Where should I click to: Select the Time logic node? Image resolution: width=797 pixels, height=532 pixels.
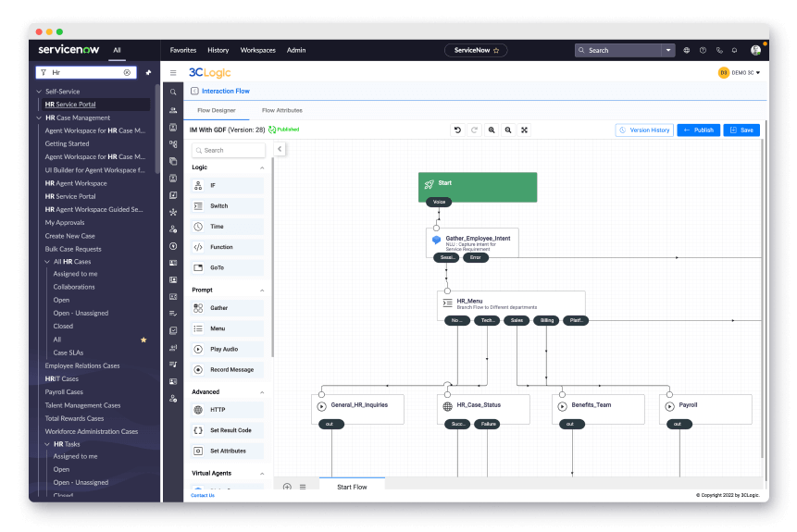click(x=227, y=227)
